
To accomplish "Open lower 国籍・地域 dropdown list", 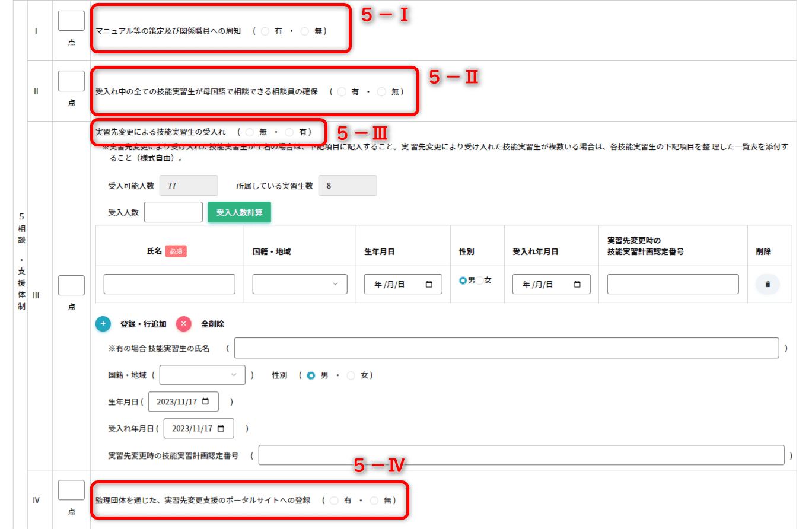I will [202, 375].
